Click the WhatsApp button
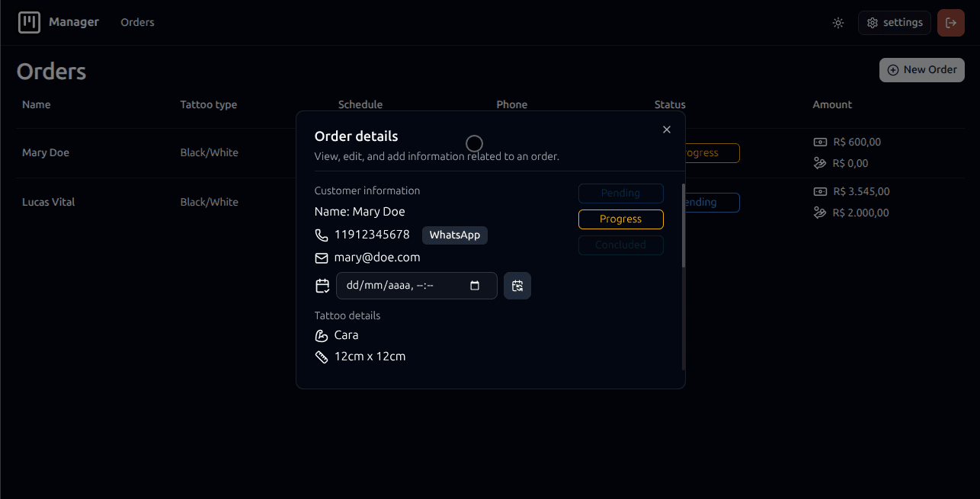The image size is (980, 499). point(454,235)
